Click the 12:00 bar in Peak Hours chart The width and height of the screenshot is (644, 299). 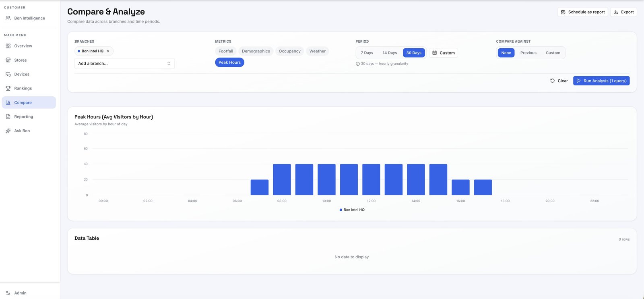click(371, 179)
